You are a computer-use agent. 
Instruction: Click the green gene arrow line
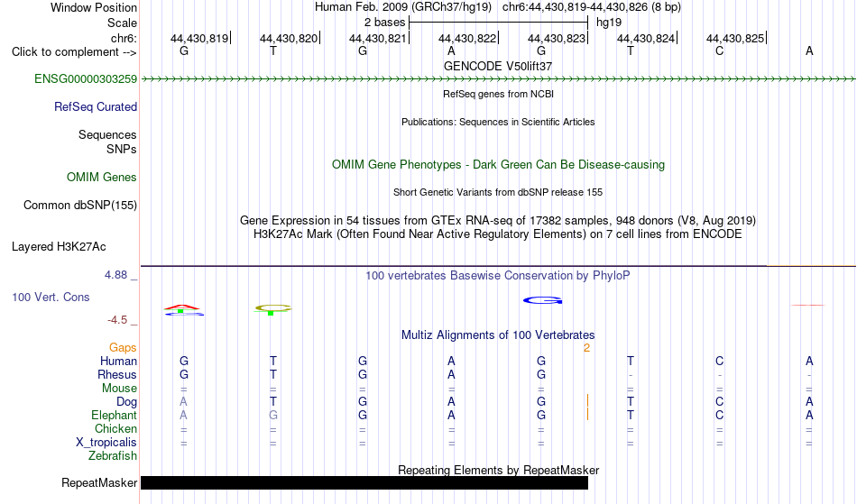498,79
